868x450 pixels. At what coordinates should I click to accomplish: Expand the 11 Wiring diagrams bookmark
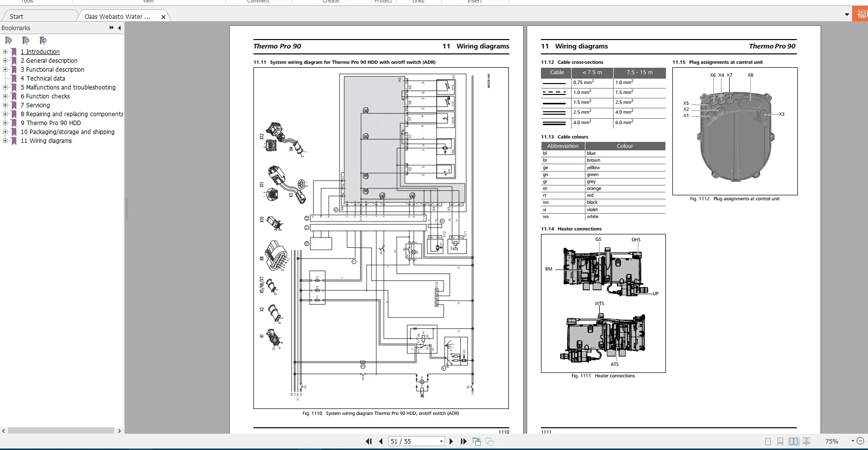click(5, 141)
